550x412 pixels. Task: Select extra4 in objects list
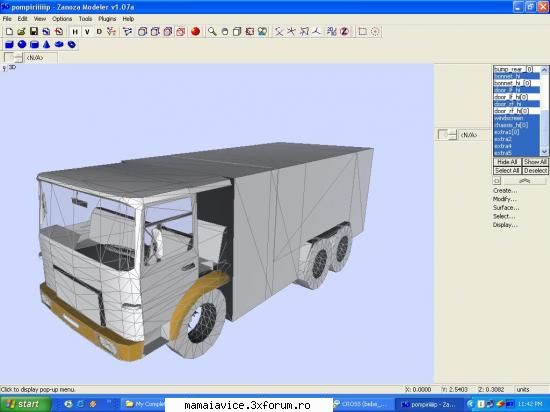point(516,146)
